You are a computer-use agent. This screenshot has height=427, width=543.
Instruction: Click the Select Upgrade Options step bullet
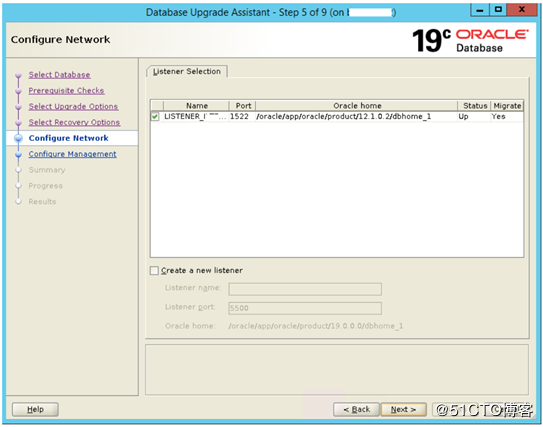pos(19,107)
